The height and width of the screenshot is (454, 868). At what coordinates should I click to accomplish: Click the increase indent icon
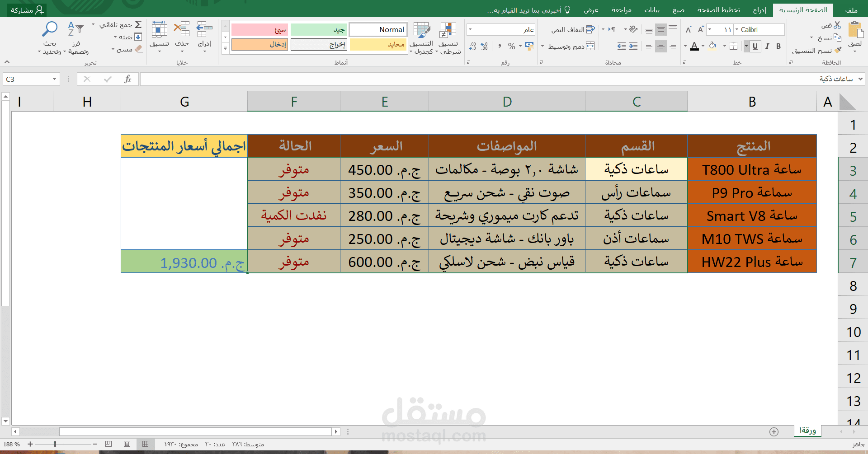[622, 46]
